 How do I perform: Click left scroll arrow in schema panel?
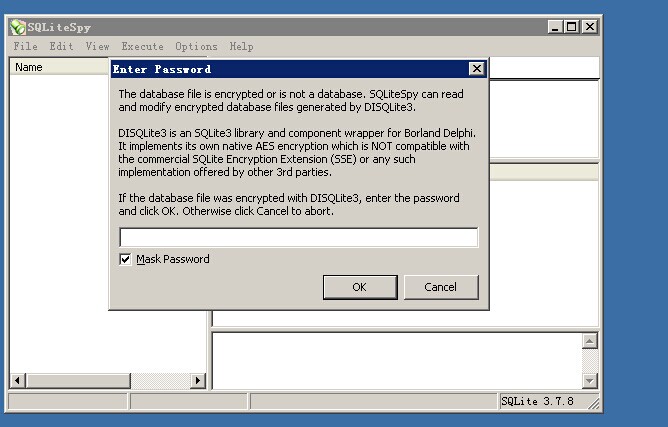(17, 380)
